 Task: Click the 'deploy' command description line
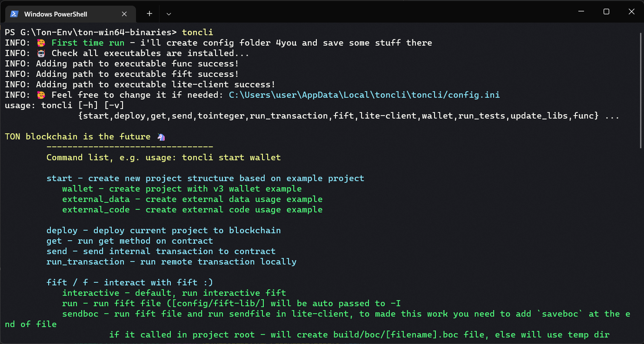[164, 230]
